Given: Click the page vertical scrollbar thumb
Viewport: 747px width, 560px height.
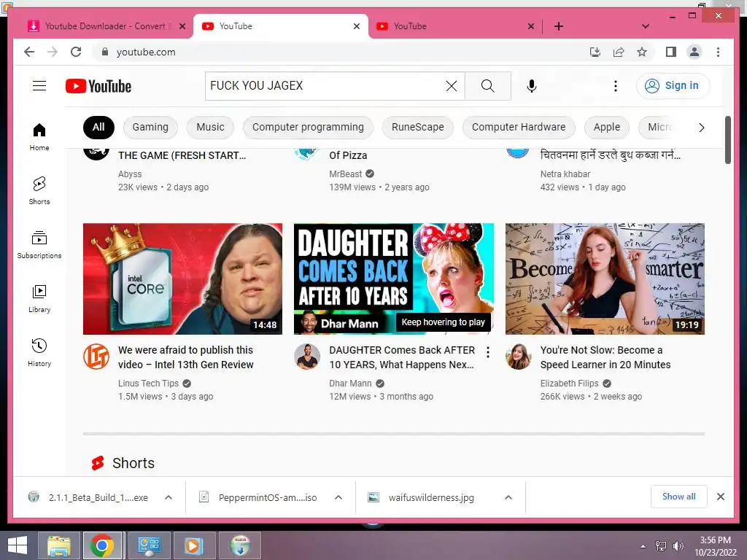Looking at the screenshot, I should [x=727, y=140].
